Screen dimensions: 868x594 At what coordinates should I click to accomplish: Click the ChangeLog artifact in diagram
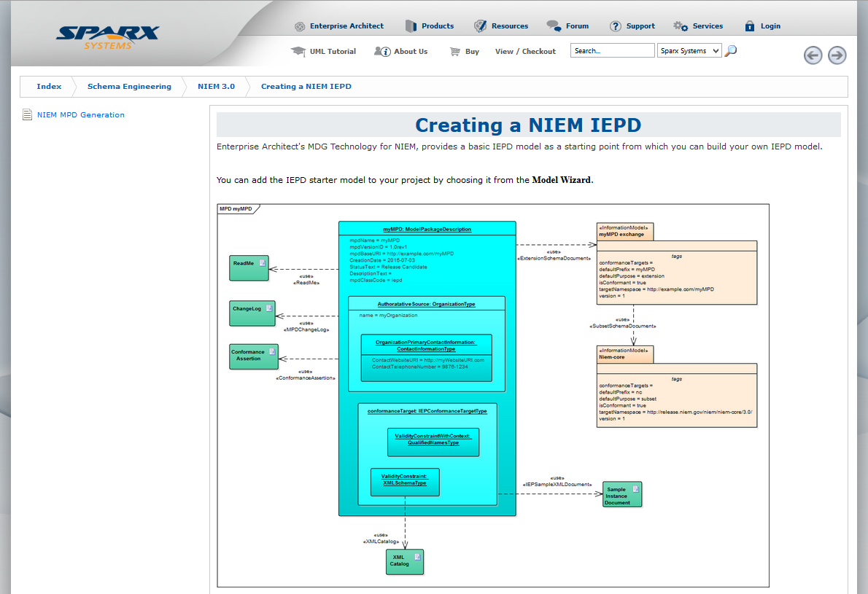click(x=252, y=313)
